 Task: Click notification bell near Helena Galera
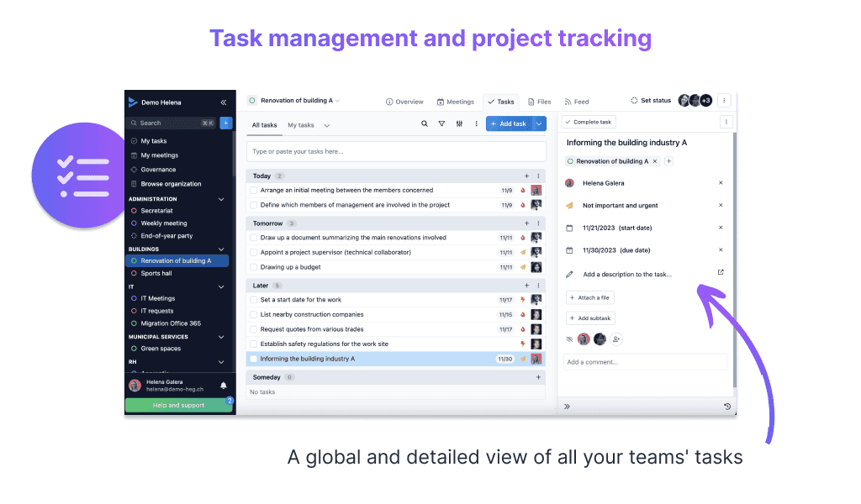224,386
